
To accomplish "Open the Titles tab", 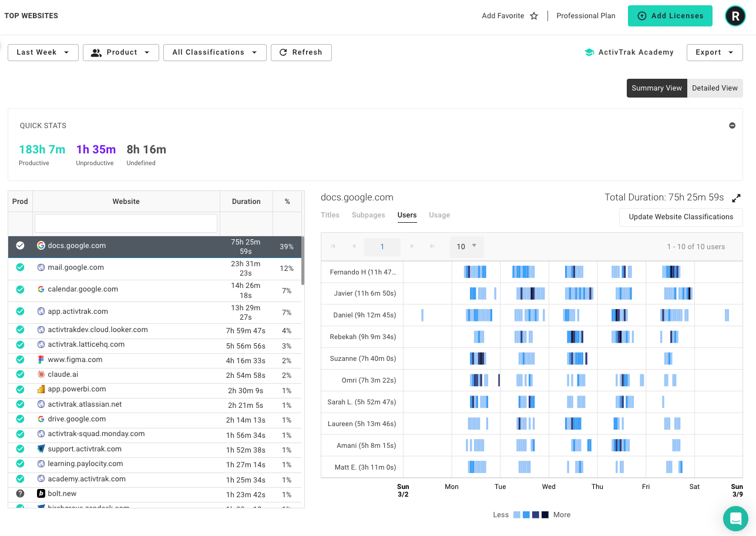I will 330,215.
